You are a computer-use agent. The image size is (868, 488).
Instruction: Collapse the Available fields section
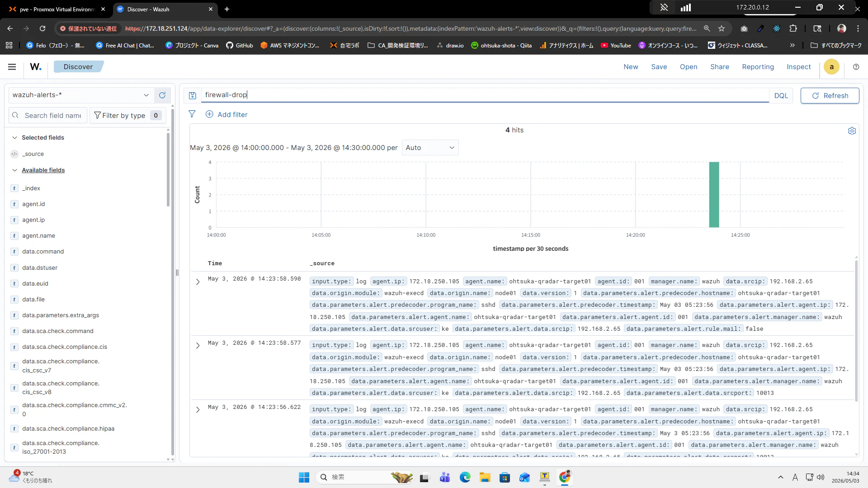14,170
